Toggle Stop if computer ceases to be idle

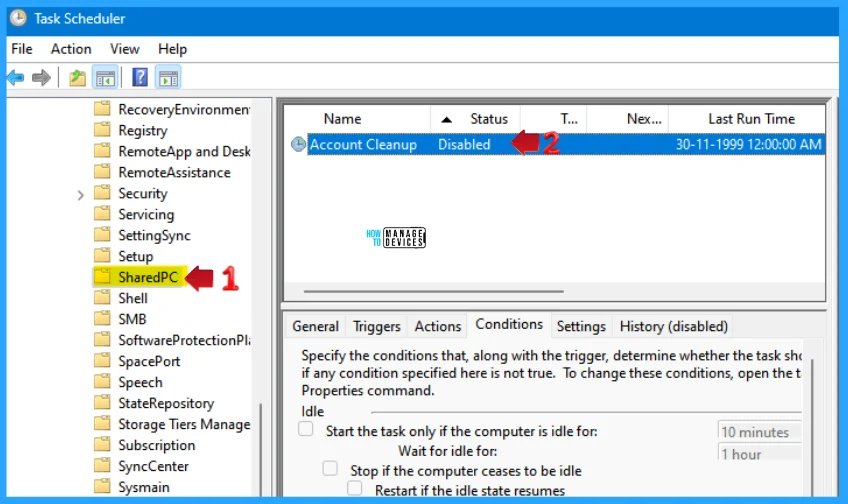pyautogui.click(x=330, y=468)
